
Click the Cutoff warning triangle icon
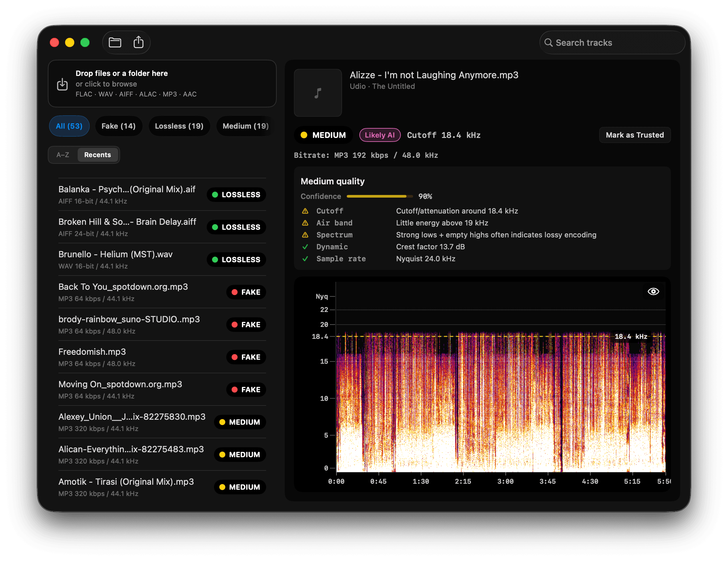coord(305,211)
